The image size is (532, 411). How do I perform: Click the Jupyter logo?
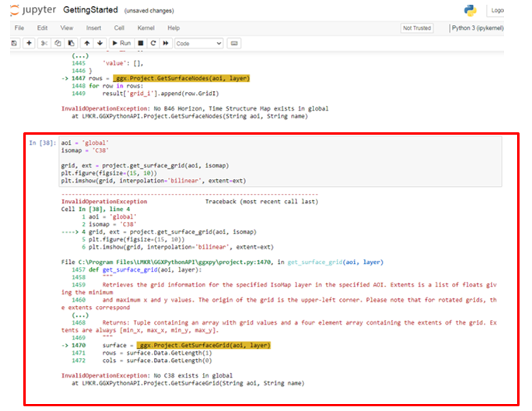pos(33,10)
